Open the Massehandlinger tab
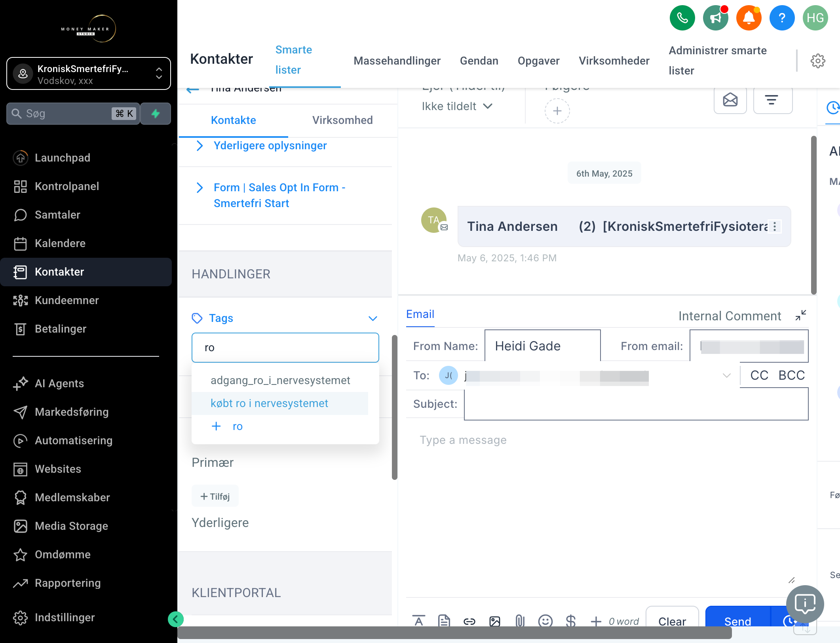 click(x=397, y=61)
